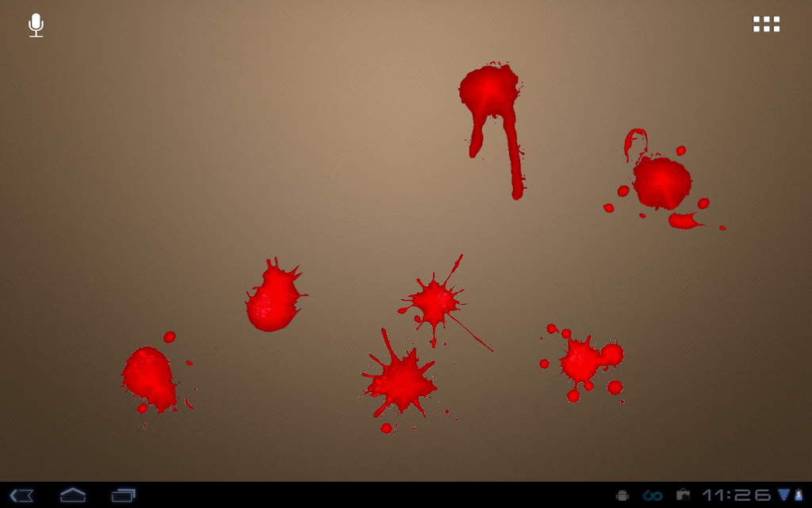Open the recent apps switcher
This screenshot has width=812, height=508.
tap(123, 495)
